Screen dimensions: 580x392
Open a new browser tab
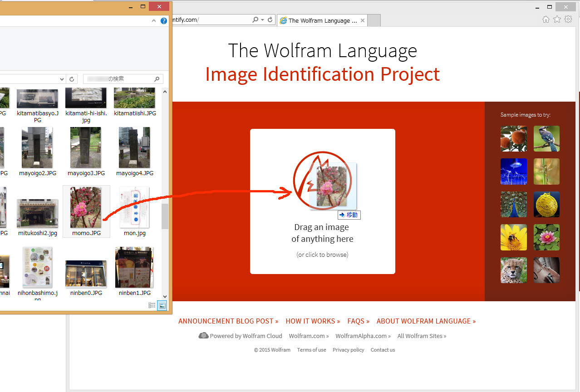click(x=374, y=20)
